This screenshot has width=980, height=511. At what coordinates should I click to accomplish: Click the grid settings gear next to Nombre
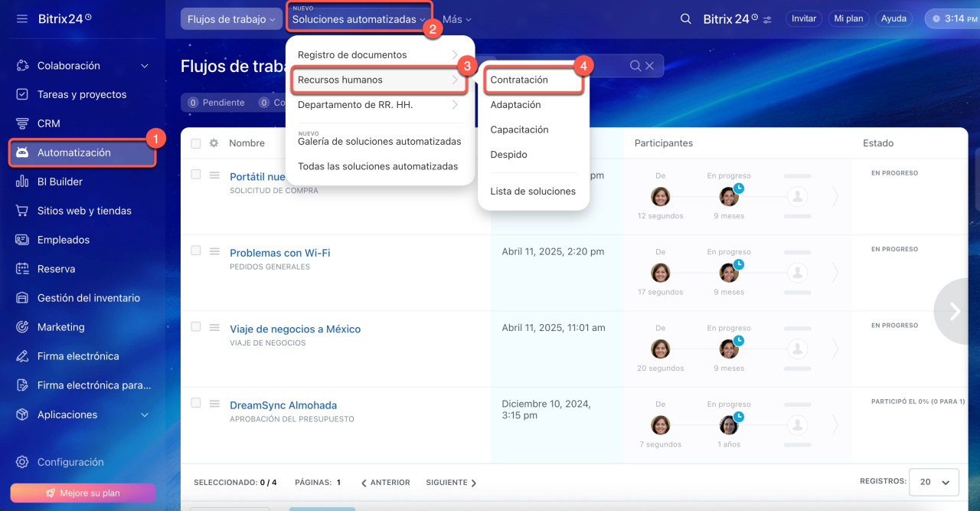[214, 143]
